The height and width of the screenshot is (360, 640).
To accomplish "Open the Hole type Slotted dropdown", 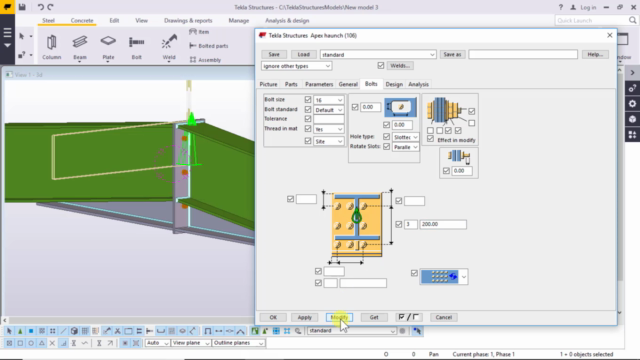I will click(x=405, y=137).
